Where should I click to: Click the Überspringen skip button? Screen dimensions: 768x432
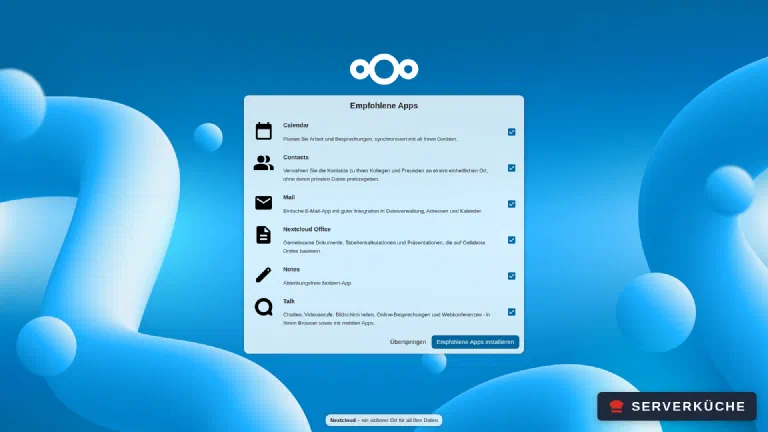[408, 342]
